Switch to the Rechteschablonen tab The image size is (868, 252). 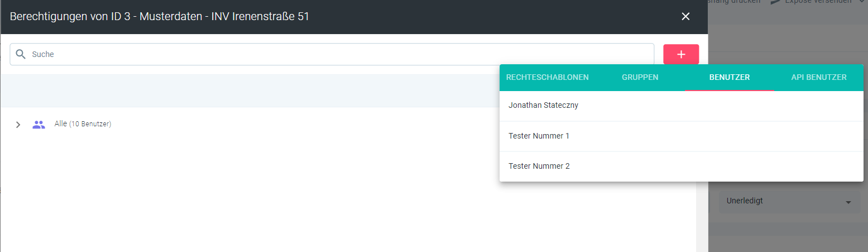(547, 78)
